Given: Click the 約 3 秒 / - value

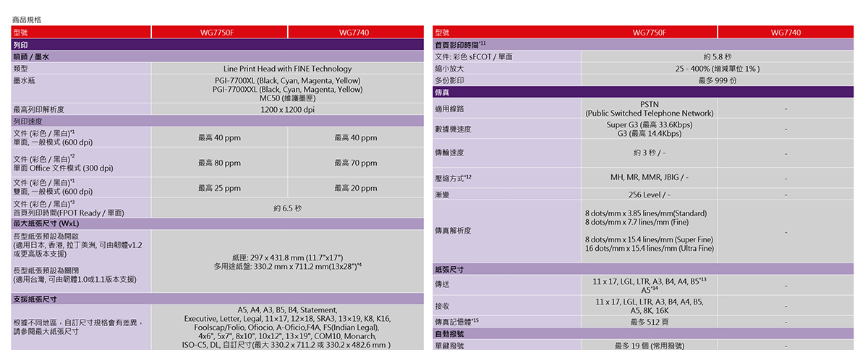Looking at the screenshot, I should click(650, 153).
